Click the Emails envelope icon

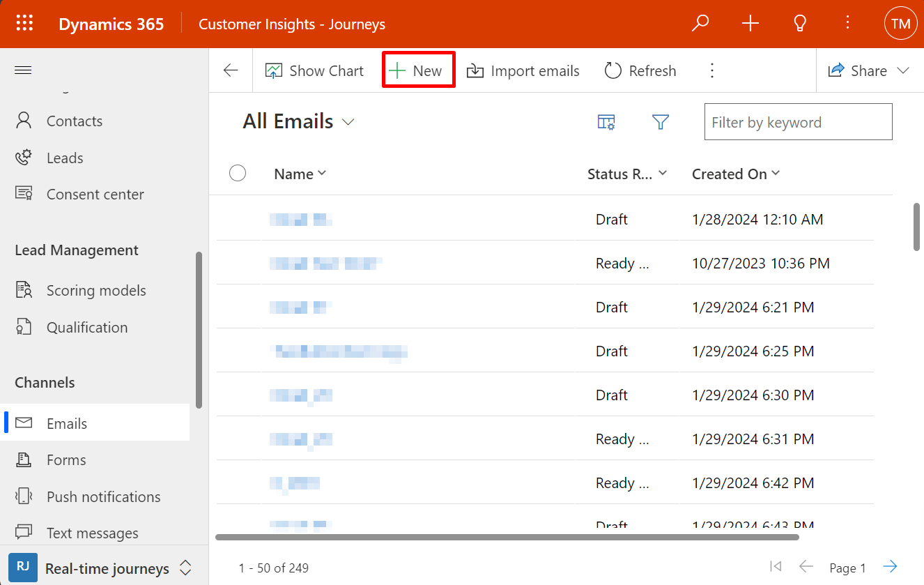coord(24,423)
